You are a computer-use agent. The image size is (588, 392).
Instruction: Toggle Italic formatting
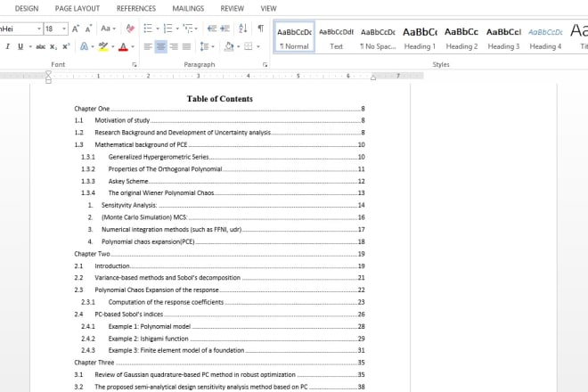pyautogui.click(x=8, y=46)
